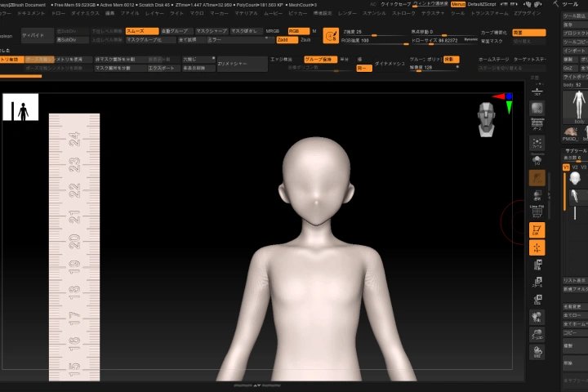
Task: Click the ドローサイズ (Draw Size) slider
Action: [x=444, y=41]
